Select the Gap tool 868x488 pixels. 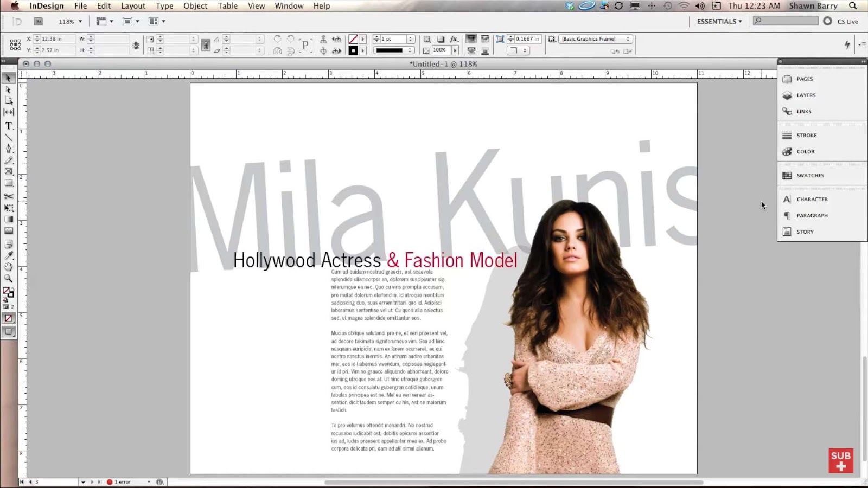8,112
